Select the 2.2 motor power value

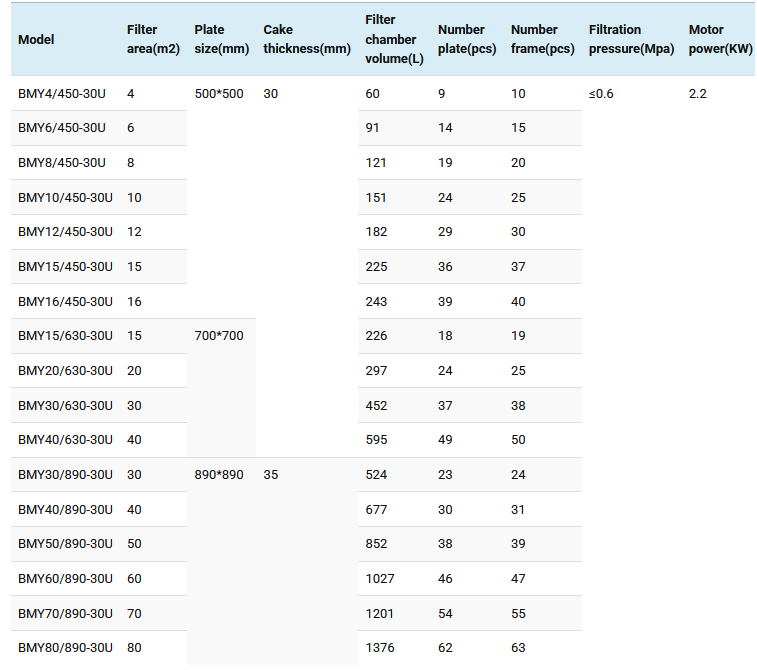698,94
